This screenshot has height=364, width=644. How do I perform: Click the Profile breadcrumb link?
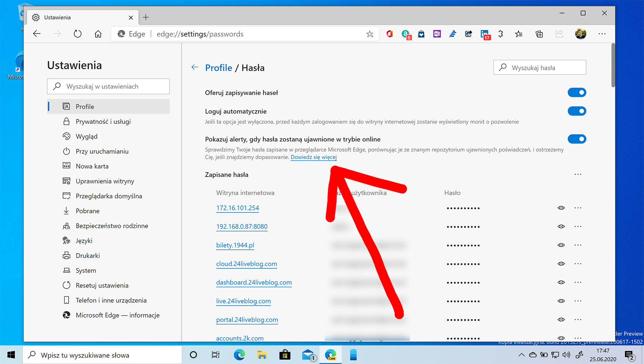(218, 68)
